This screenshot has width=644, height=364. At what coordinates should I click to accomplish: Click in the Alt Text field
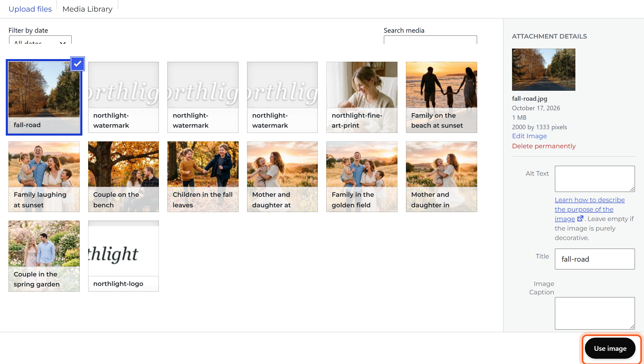click(x=595, y=179)
